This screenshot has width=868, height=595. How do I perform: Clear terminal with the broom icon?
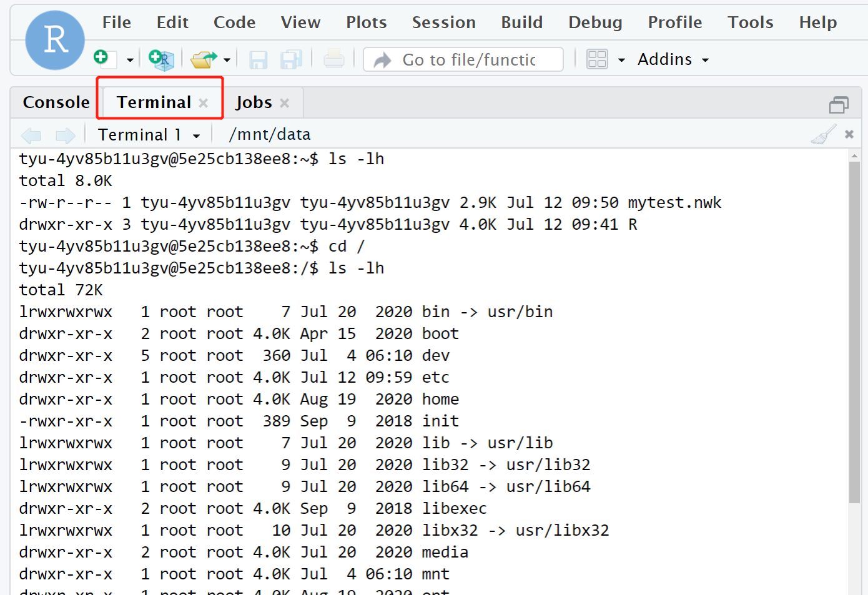824,134
